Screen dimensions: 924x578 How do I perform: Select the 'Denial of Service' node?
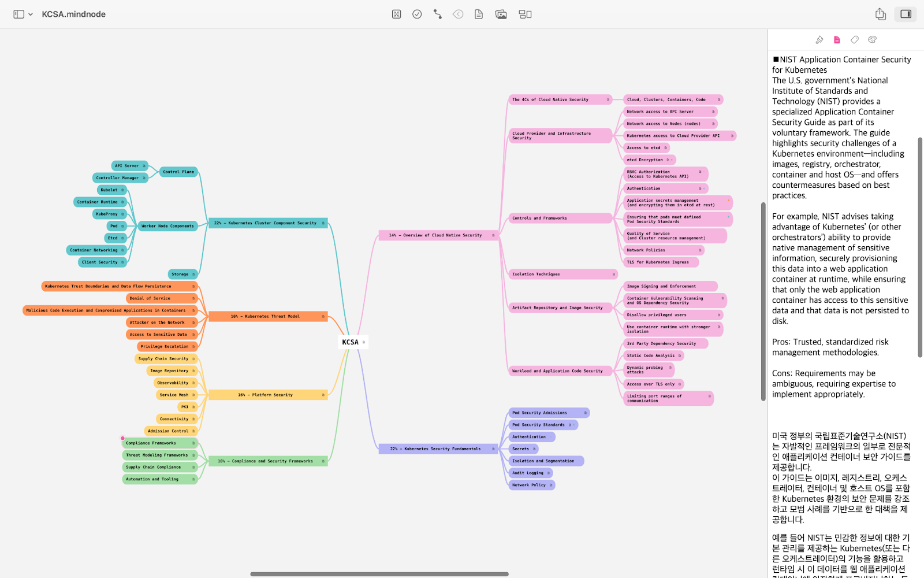(x=162, y=298)
